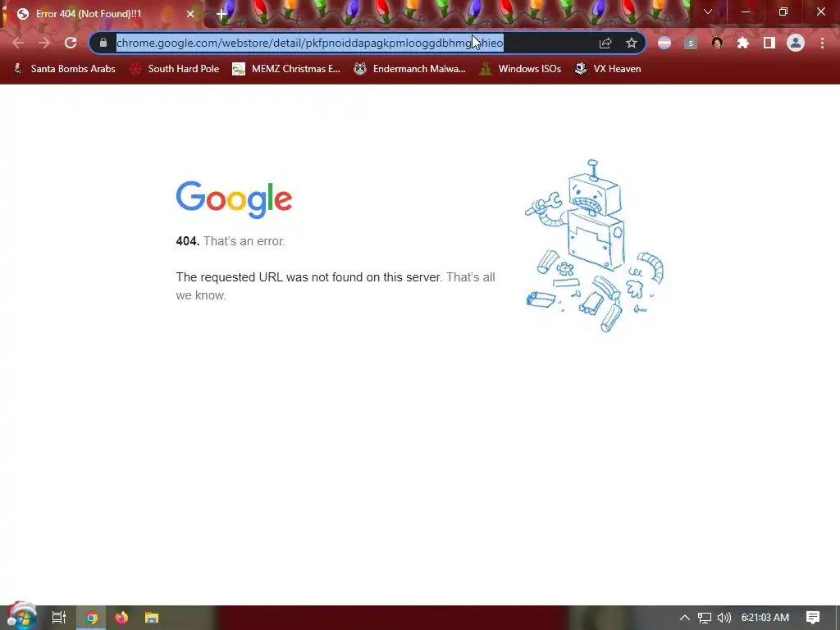
Task: Click 'The requested URL was not found' text
Action: pos(309,277)
